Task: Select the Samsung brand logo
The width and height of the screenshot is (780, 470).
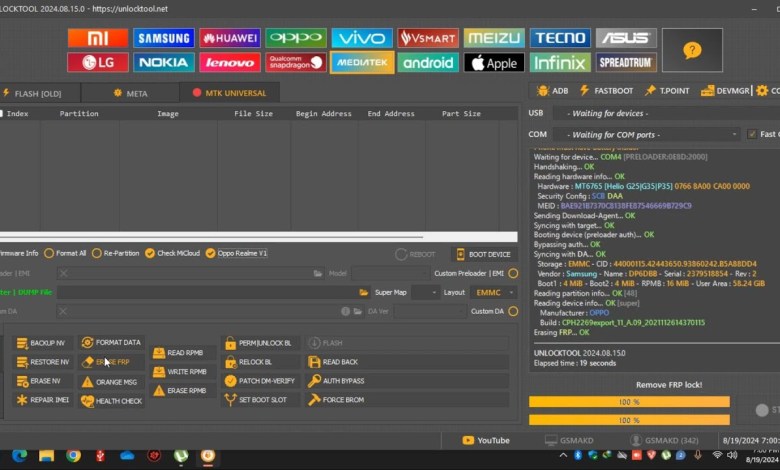Action: (x=164, y=38)
